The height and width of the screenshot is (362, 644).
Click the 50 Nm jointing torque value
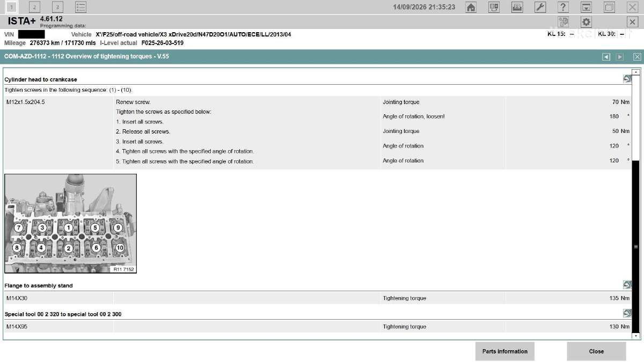[x=620, y=131]
